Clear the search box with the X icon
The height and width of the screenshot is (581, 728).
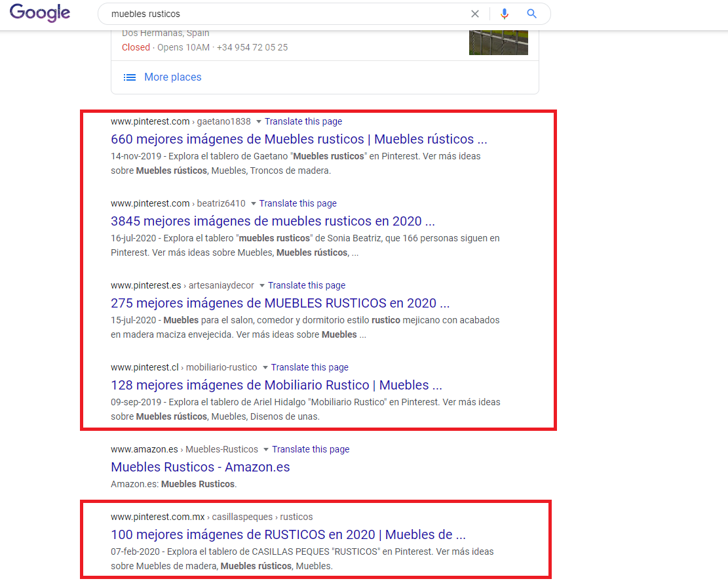(475, 14)
